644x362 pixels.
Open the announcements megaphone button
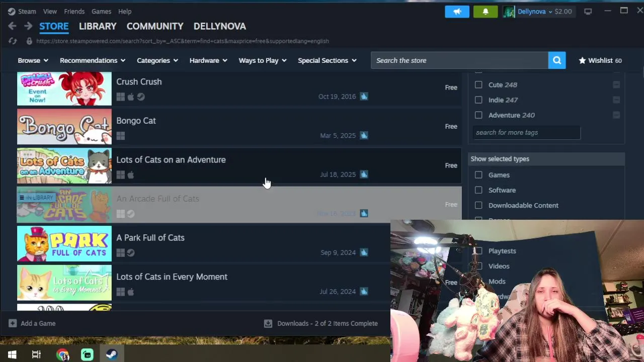(x=457, y=12)
